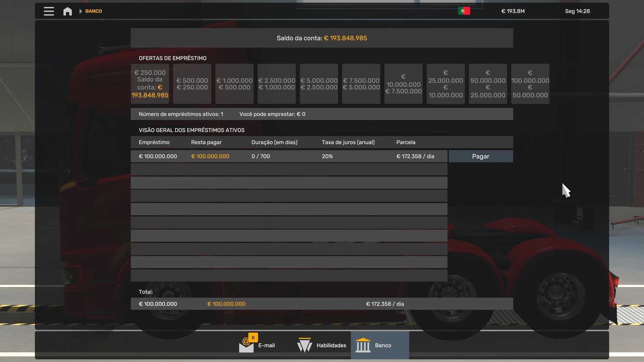Click the Portugal flag language icon

tap(464, 11)
